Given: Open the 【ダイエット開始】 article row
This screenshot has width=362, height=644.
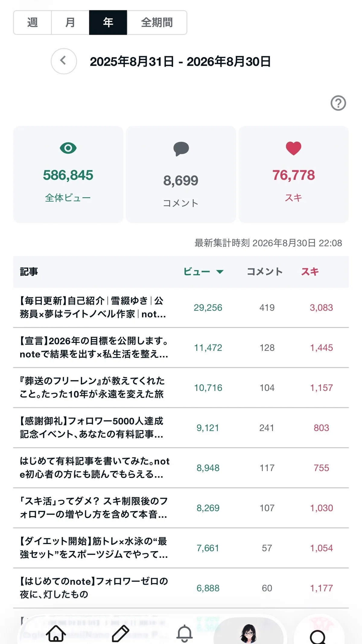Looking at the screenshot, I should point(181,548).
